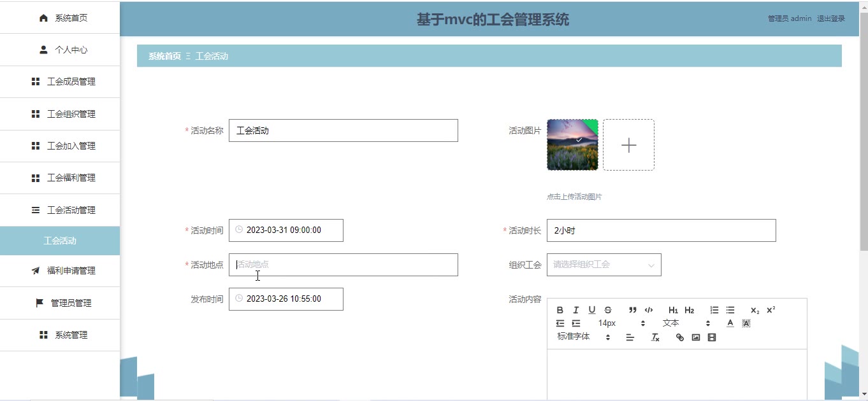This screenshot has height=401, width=868.
Task: Click the 工会活动 breadcrumb item
Action: (212, 56)
